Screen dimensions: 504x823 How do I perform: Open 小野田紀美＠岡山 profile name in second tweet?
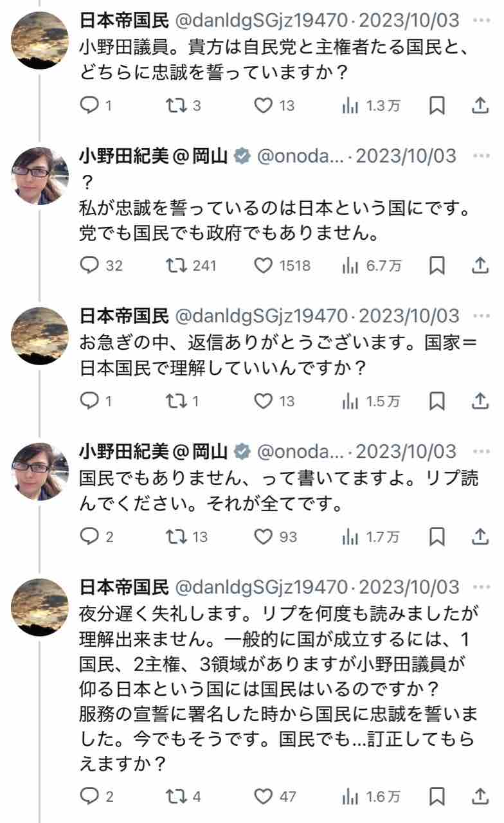pyautogui.click(x=153, y=155)
